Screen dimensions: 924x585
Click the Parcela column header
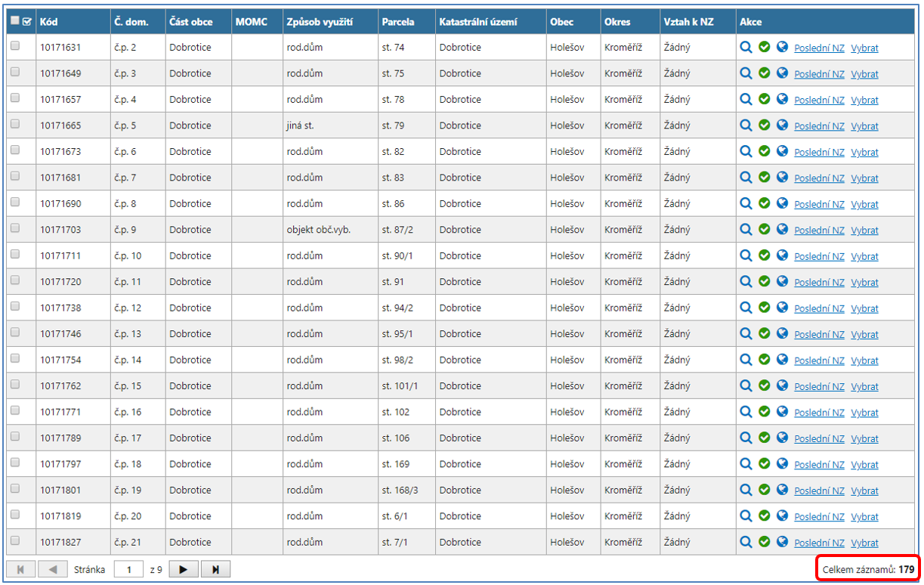click(x=398, y=22)
